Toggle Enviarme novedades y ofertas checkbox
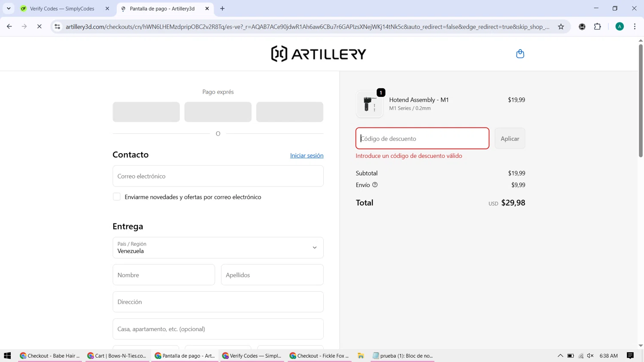The width and height of the screenshot is (644, 362). coord(117,197)
